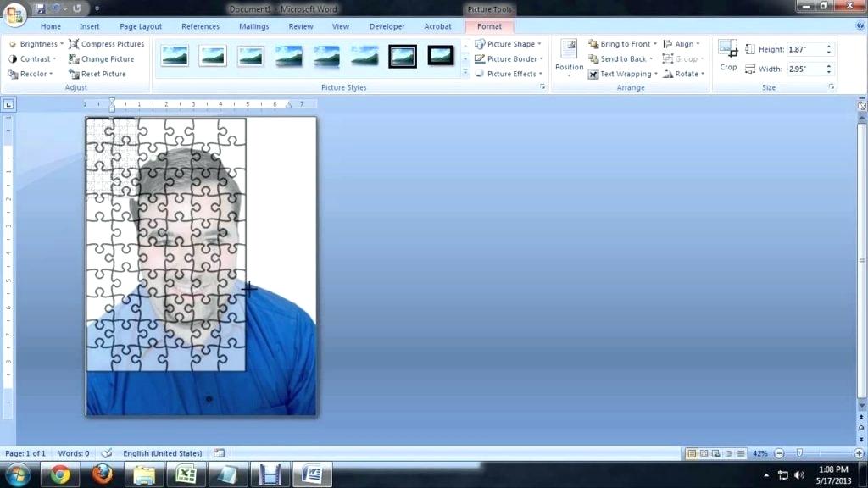Screen dimensions: 868x488
Task: Open Excel from the taskbar
Action: [187, 474]
